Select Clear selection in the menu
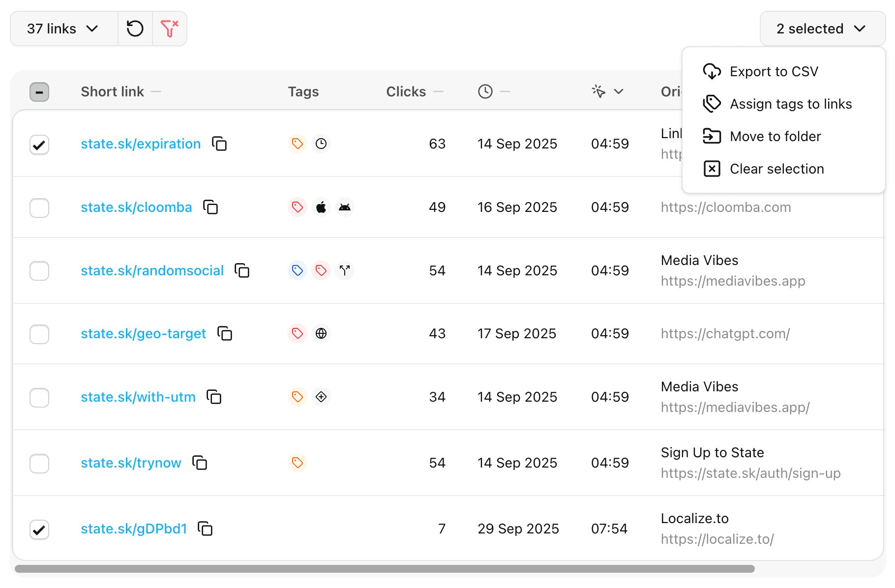 (776, 169)
